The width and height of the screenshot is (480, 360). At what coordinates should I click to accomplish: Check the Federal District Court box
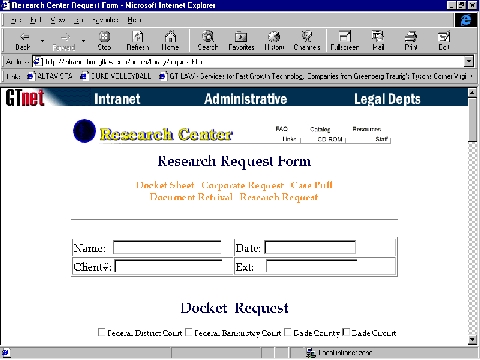tap(102, 332)
